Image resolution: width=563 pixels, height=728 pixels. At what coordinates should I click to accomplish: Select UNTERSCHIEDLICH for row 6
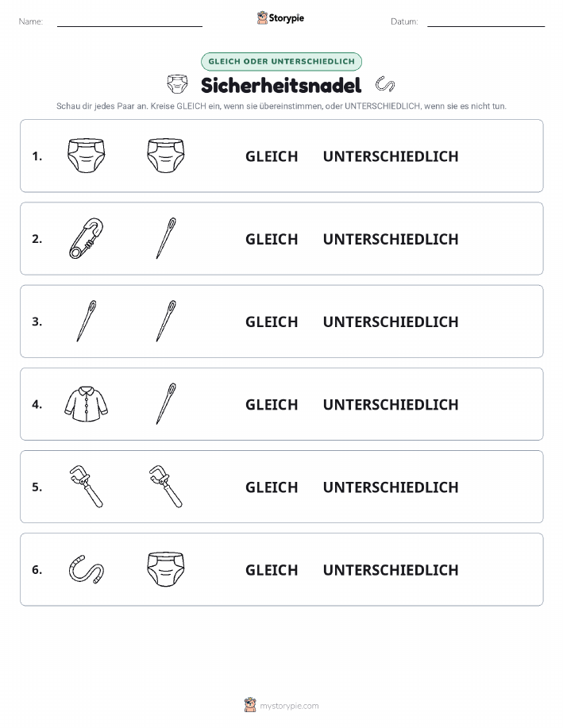pos(391,570)
